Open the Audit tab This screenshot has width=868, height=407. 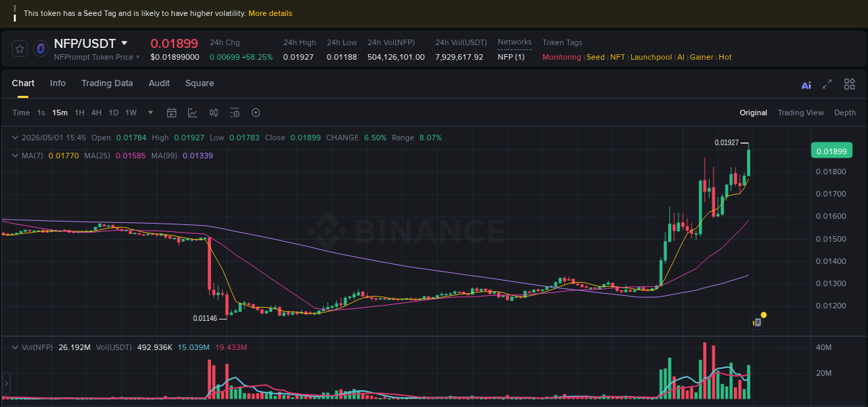(159, 83)
